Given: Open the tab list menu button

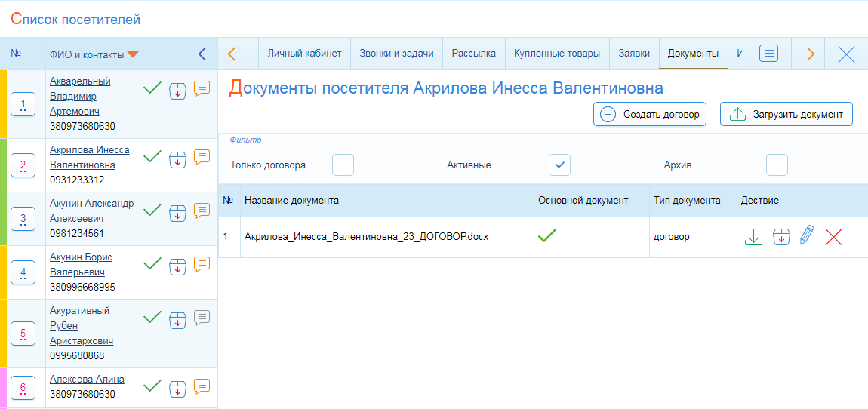Looking at the screenshot, I should 768,54.
